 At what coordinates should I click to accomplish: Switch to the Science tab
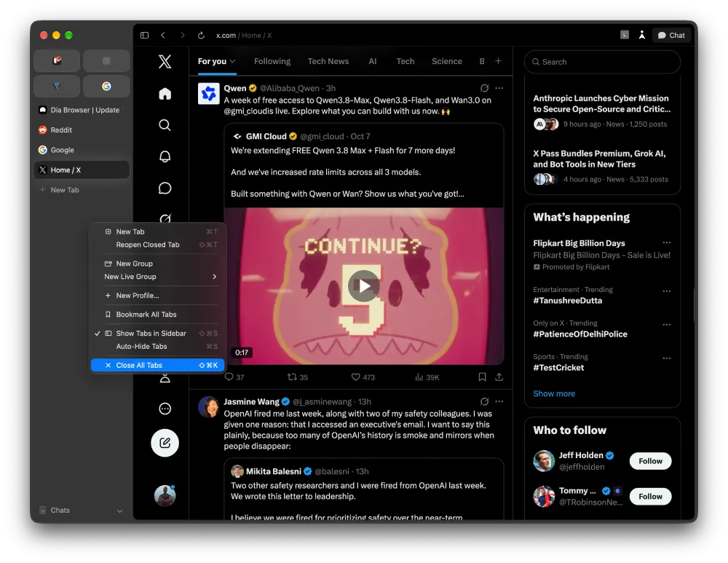click(x=447, y=61)
